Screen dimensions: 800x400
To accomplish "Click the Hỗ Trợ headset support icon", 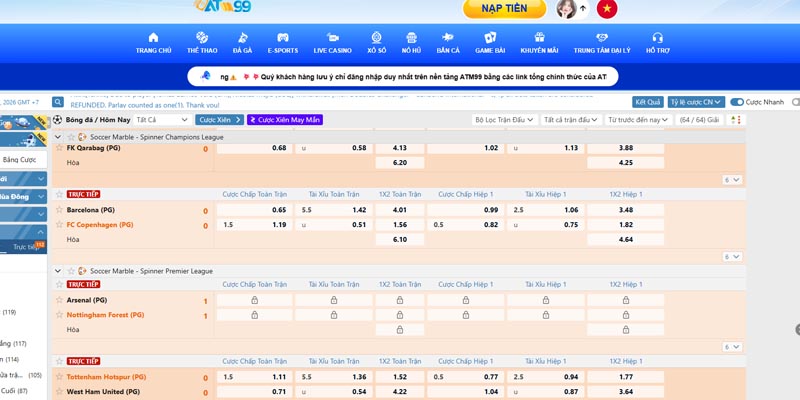I will coord(658,37).
